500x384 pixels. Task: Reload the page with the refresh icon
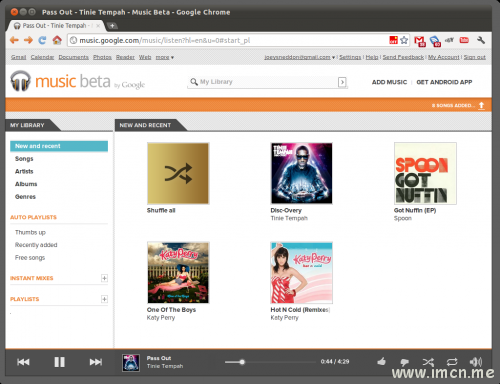(42, 40)
